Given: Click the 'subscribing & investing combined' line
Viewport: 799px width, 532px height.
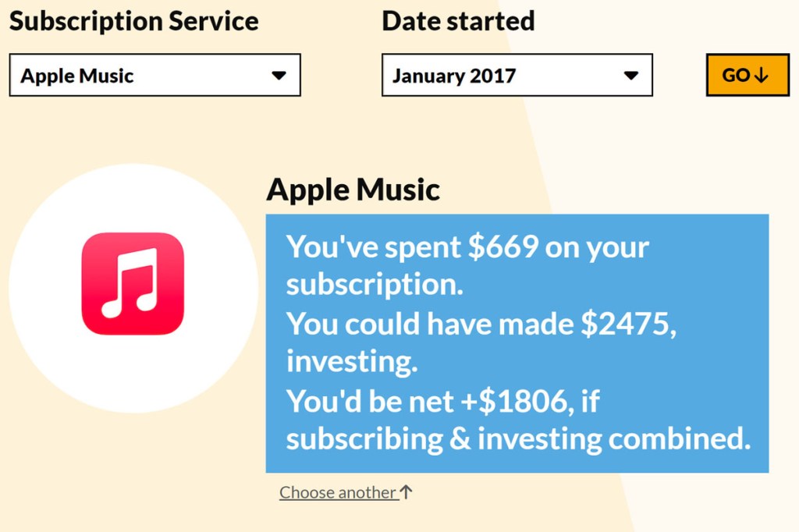Looking at the screenshot, I should click(x=518, y=438).
